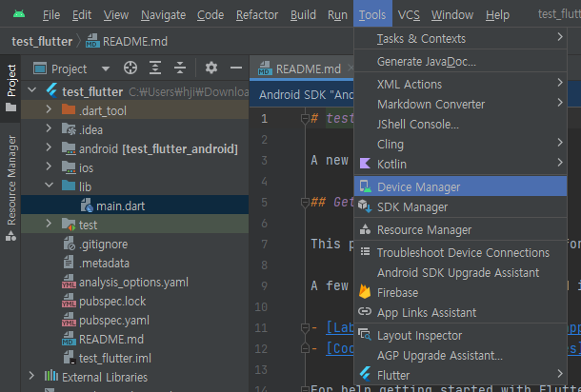Open the Build menu
The height and width of the screenshot is (392, 581).
pos(303,15)
